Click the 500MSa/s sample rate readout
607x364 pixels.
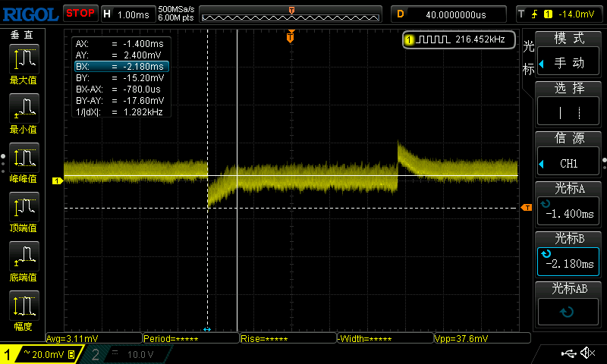176,10
